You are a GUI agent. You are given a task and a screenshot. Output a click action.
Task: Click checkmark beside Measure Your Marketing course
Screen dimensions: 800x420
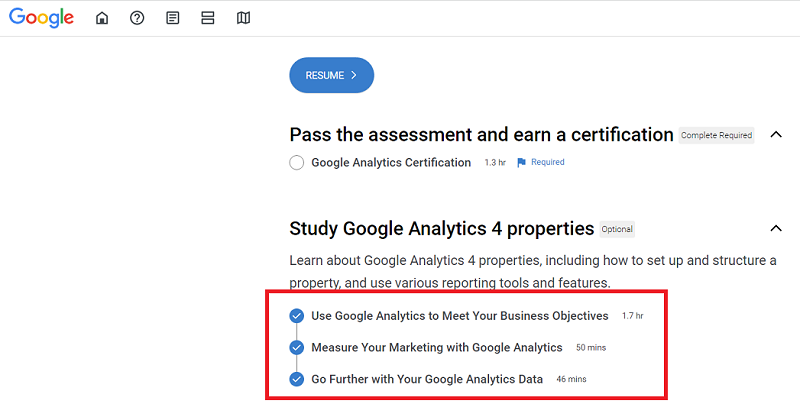click(296, 348)
